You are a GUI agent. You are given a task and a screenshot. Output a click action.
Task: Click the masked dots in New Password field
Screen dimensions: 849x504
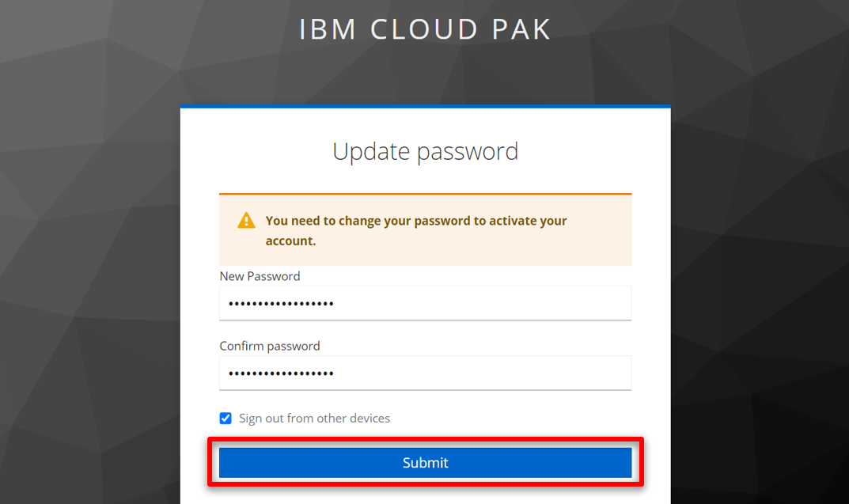click(281, 304)
